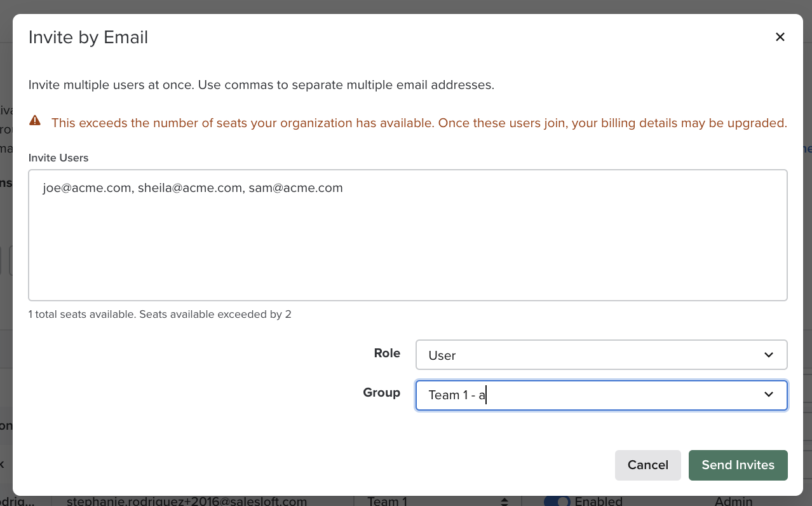812x506 pixels.
Task: Click the Group field label
Action: click(381, 392)
